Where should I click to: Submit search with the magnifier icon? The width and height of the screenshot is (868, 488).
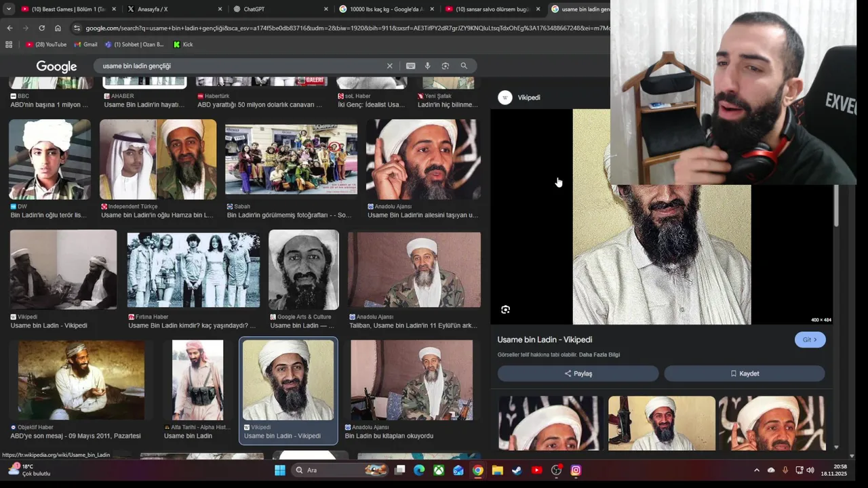point(464,66)
